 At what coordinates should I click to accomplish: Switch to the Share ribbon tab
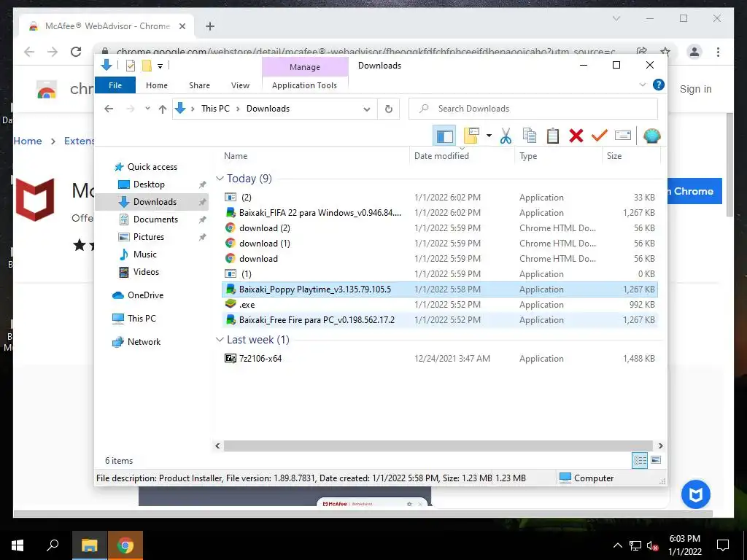[x=199, y=85]
